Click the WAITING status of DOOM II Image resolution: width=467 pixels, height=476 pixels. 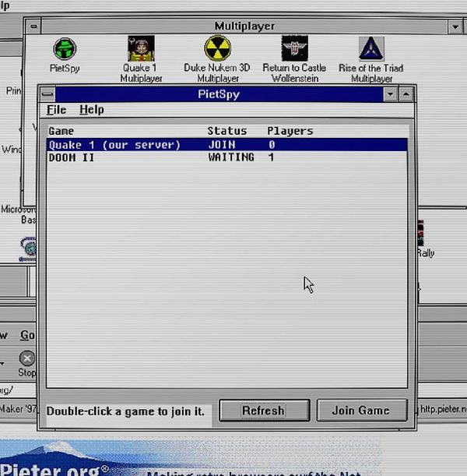click(x=231, y=157)
